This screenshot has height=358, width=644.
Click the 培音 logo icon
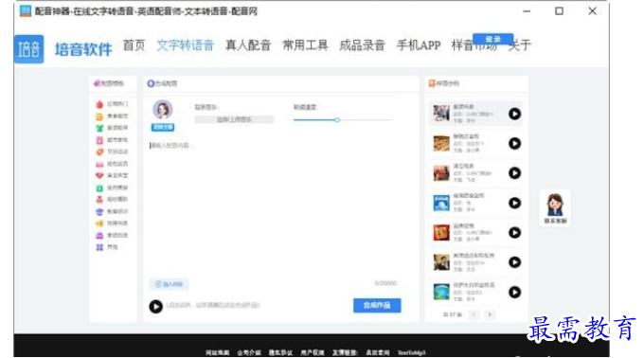(x=28, y=49)
